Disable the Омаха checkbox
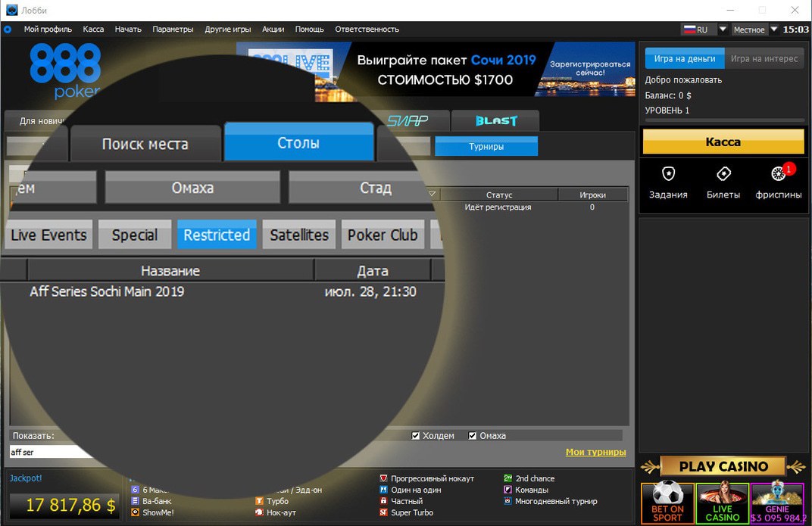812x526 pixels. (x=473, y=435)
